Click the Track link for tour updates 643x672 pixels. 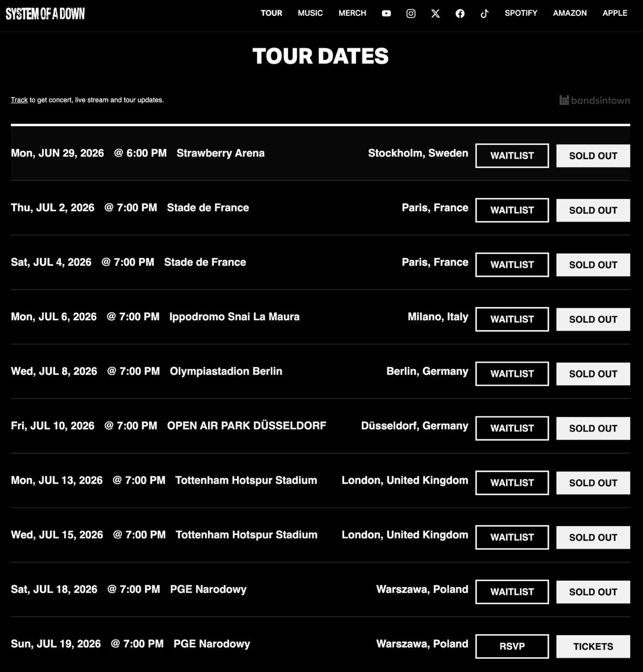click(x=19, y=100)
